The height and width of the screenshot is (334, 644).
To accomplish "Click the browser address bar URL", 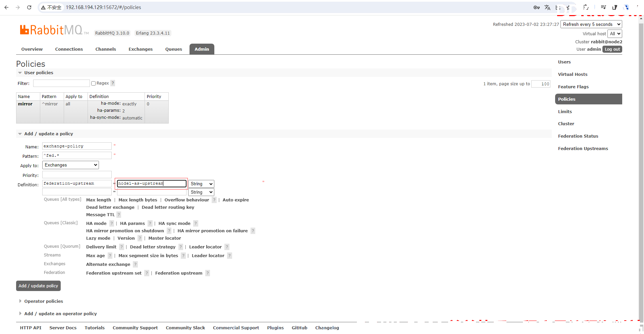I will click(x=103, y=7).
